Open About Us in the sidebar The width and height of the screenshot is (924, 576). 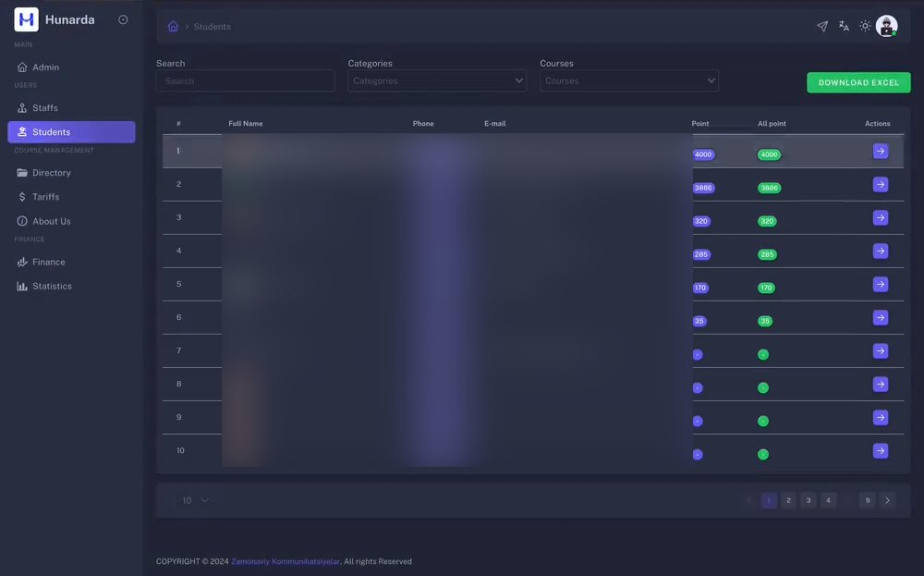pos(71,221)
